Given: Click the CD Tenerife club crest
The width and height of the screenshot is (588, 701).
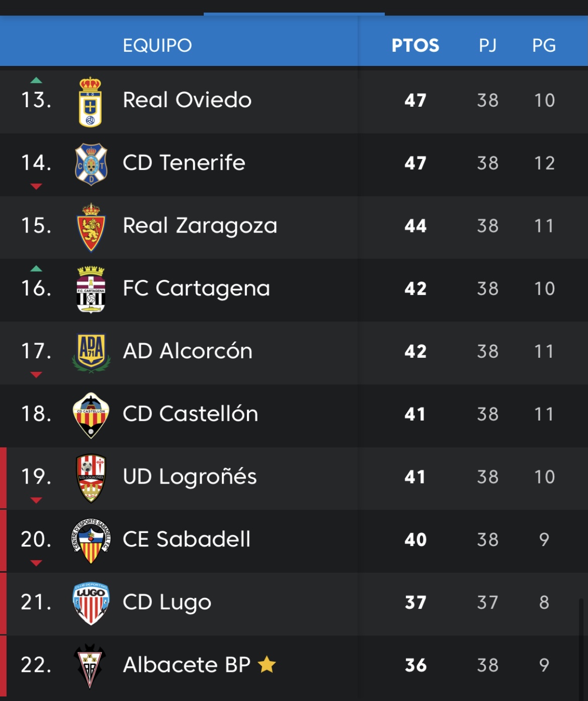Looking at the screenshot, I should (x=91, y=164).
